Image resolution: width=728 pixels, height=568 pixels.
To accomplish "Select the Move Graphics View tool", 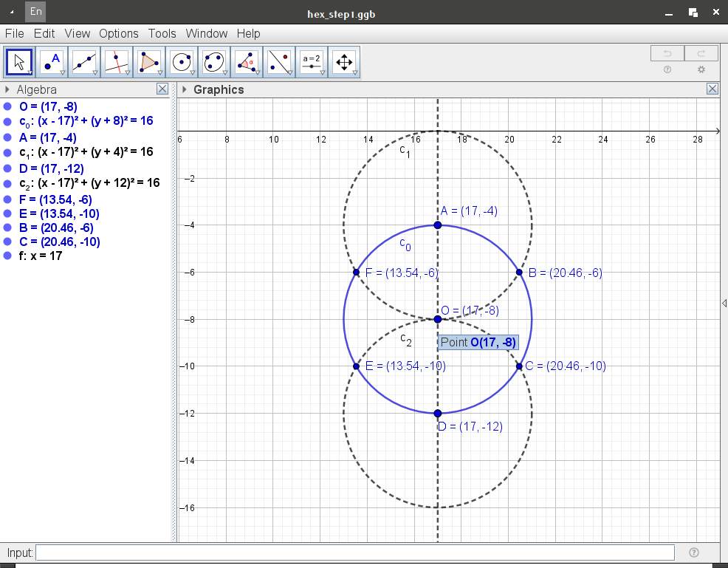I will pos(344,62).
